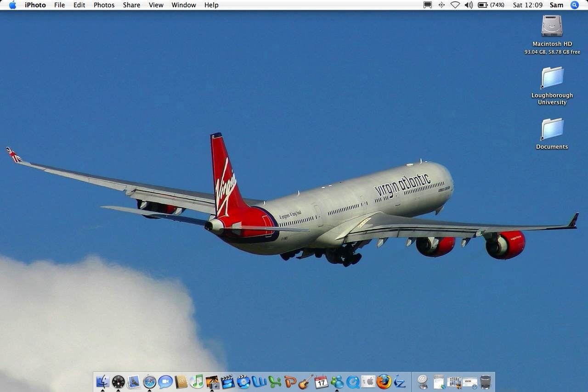This screenshot has height=392, width=588.
Task: Click MSN Messenger in the Dock
Action: pos(337,381)
